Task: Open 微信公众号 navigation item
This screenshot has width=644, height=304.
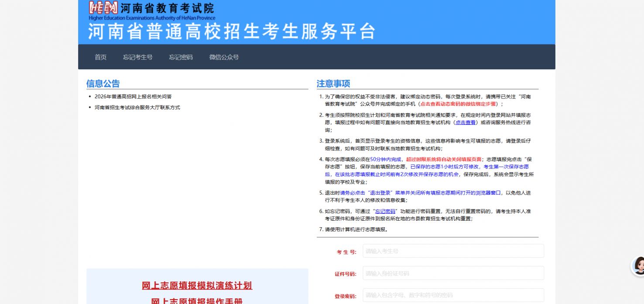Action: 224,57
